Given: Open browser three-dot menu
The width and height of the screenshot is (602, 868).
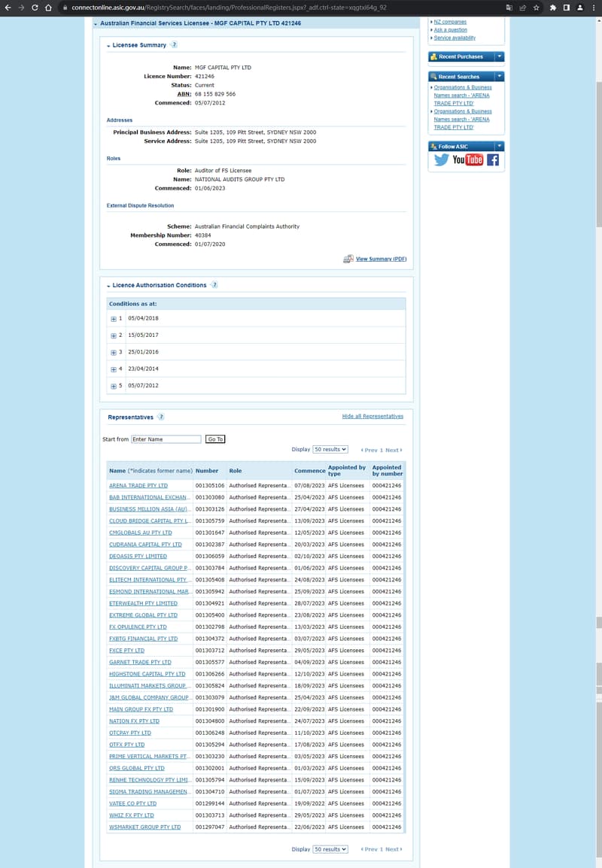Looking at the screenshot, I should point(594,8).
